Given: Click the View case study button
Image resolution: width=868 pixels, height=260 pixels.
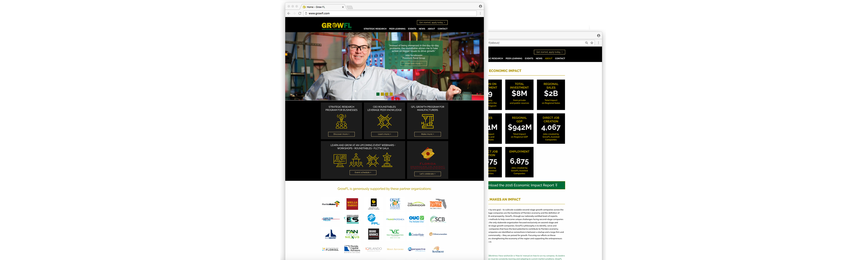Looking at the screenshot, I should (413, 63).
